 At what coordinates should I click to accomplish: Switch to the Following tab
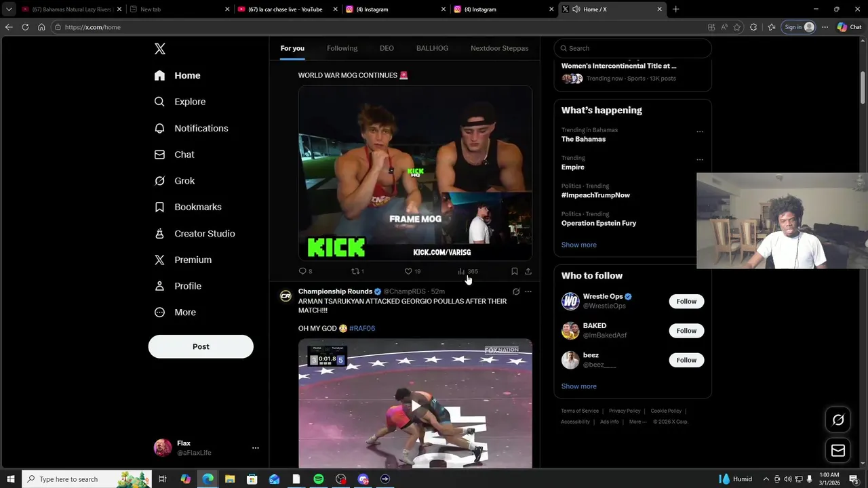342,48
